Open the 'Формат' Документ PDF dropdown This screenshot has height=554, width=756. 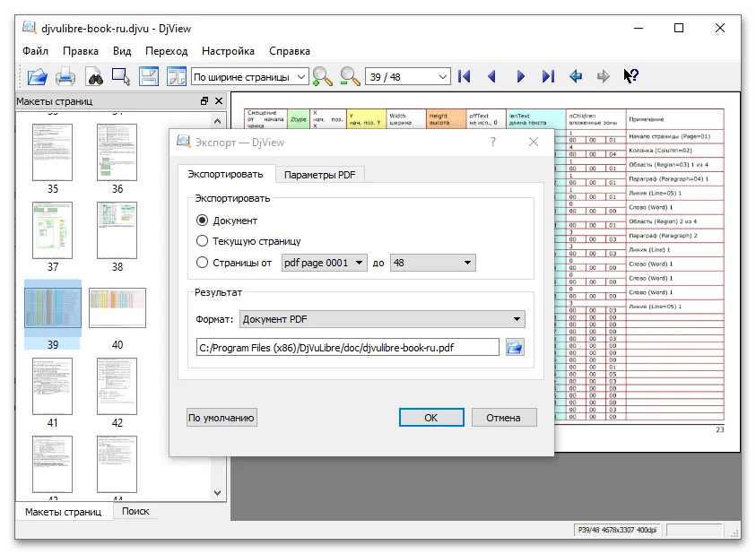coord(383,319)
